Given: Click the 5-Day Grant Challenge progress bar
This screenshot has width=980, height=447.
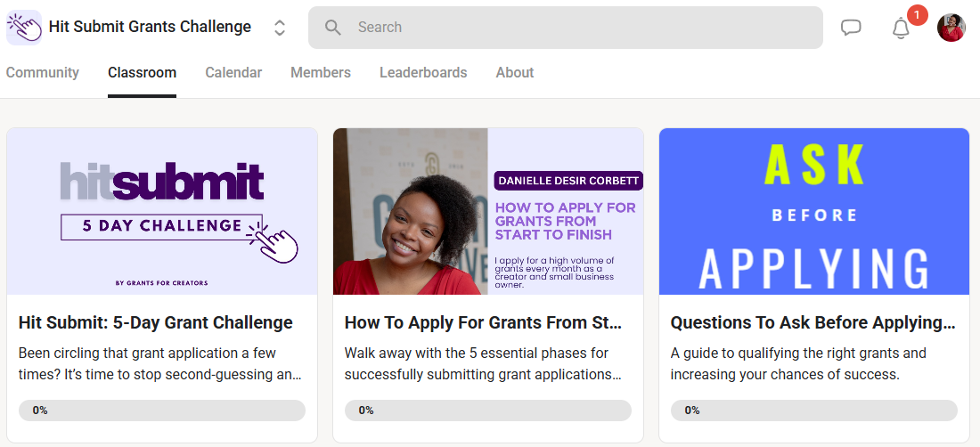Looking at the screenshot, I should tap(162, 410).
